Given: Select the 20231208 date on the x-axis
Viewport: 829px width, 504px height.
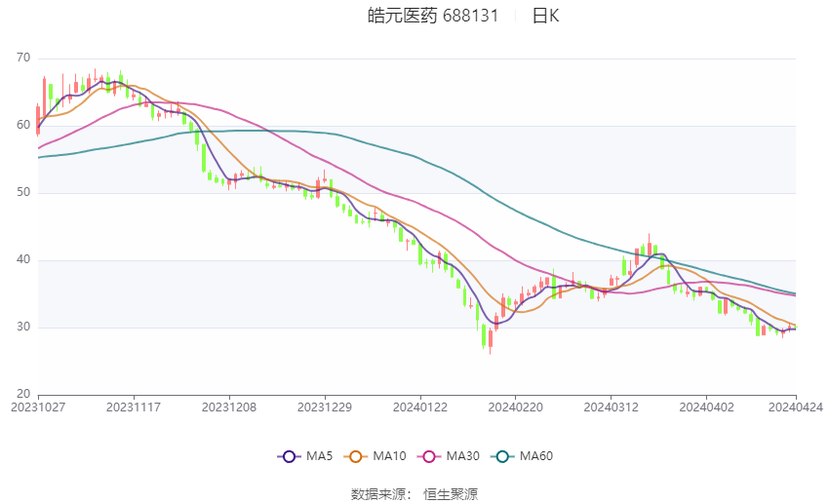Looking at the screenshot, I should 230,407.
